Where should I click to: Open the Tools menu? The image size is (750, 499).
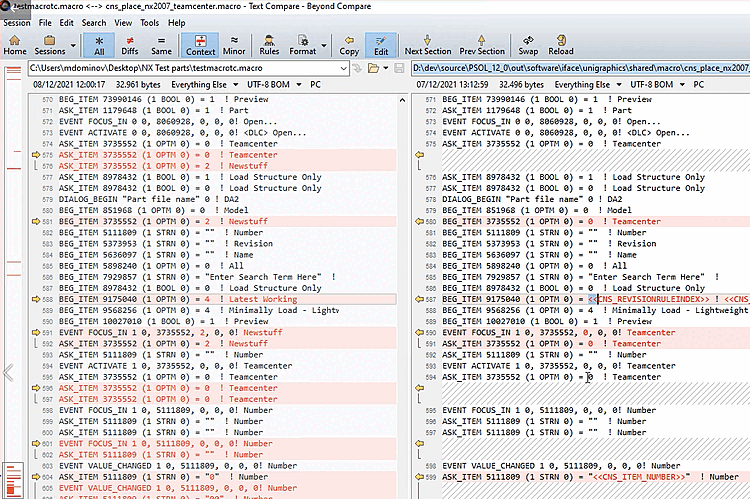tap(148, 22)
